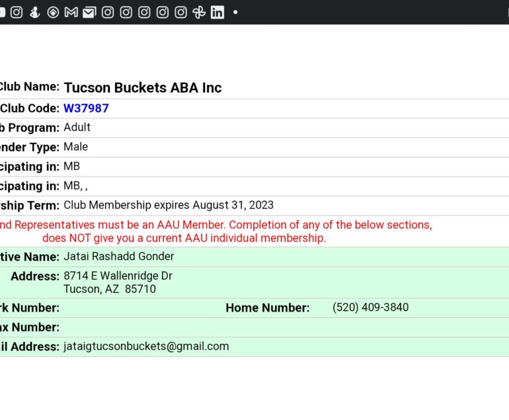Click the Address label
509x420 pixels.
[x=35, y=276]
